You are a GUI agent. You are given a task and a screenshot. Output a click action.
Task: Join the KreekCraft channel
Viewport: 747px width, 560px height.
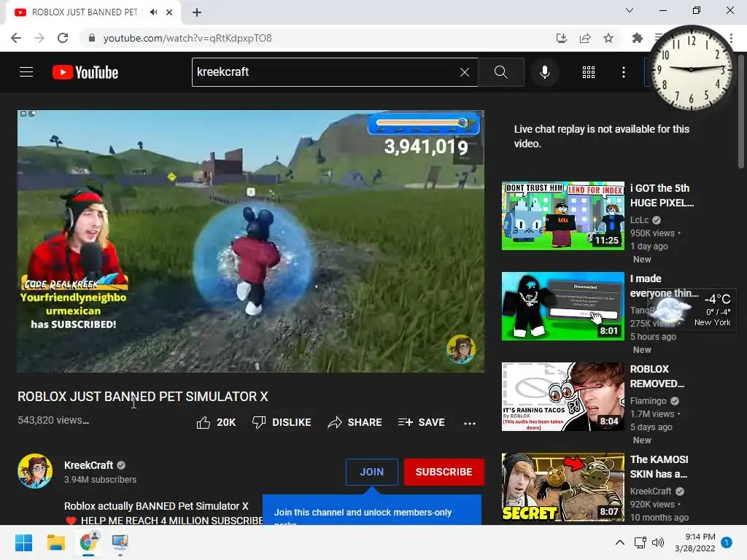coord(371,472)
